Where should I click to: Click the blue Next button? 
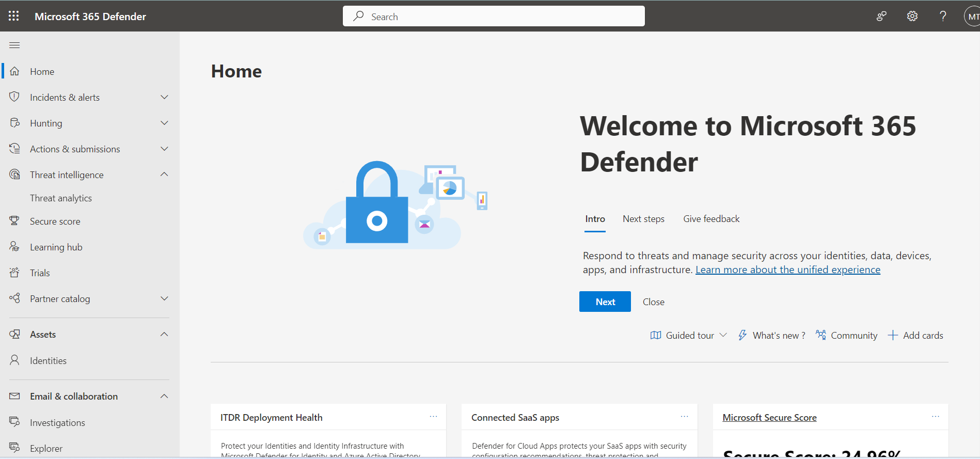pyautogui.click(x=605, y=302)
